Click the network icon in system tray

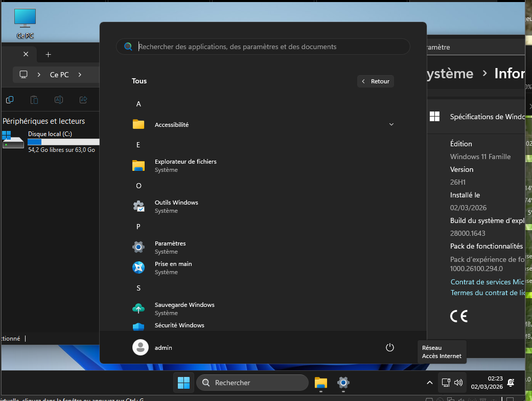446,383
